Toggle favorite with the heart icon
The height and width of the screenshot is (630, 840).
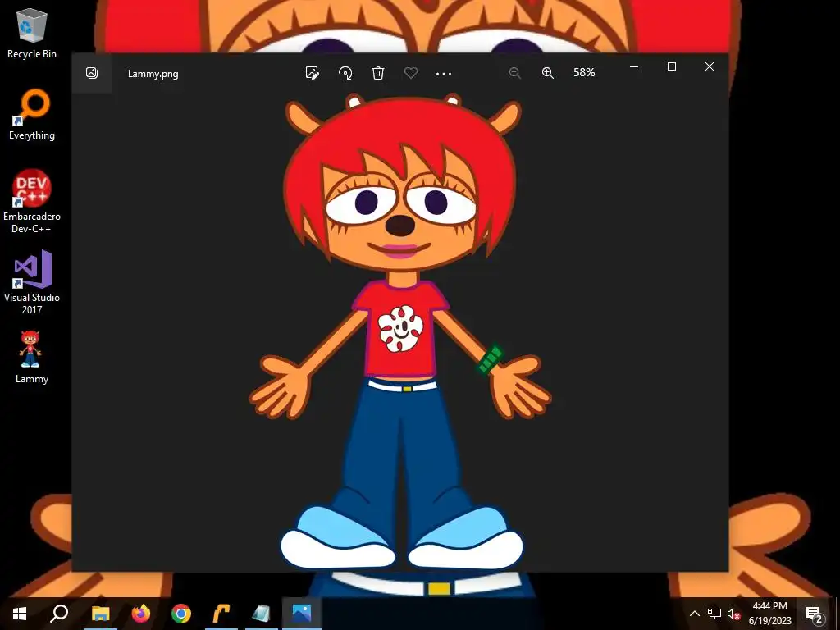411,73
